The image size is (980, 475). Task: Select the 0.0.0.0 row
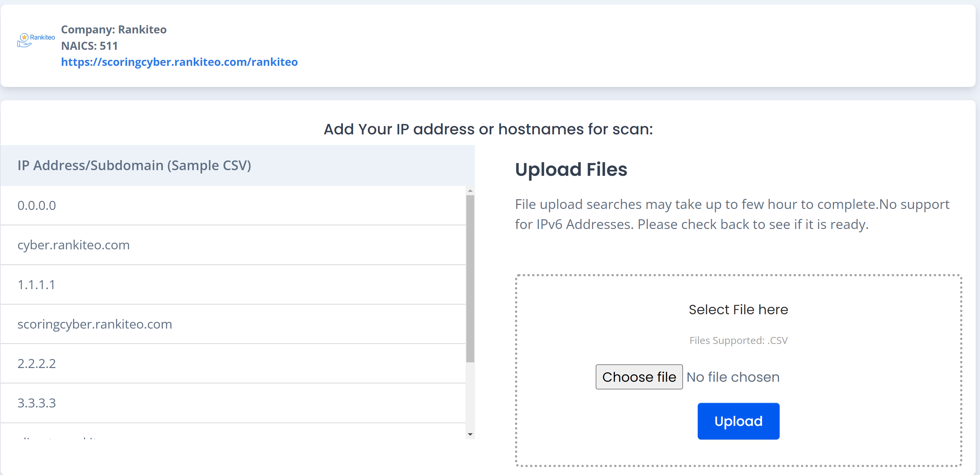(x=36, y=205)
